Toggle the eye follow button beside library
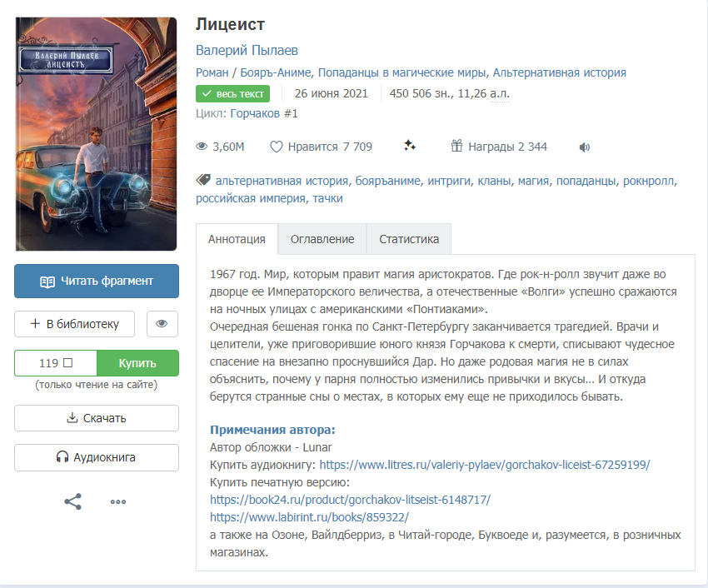The width and height of the screenshot is (708, 588). [x=162, y=324]
